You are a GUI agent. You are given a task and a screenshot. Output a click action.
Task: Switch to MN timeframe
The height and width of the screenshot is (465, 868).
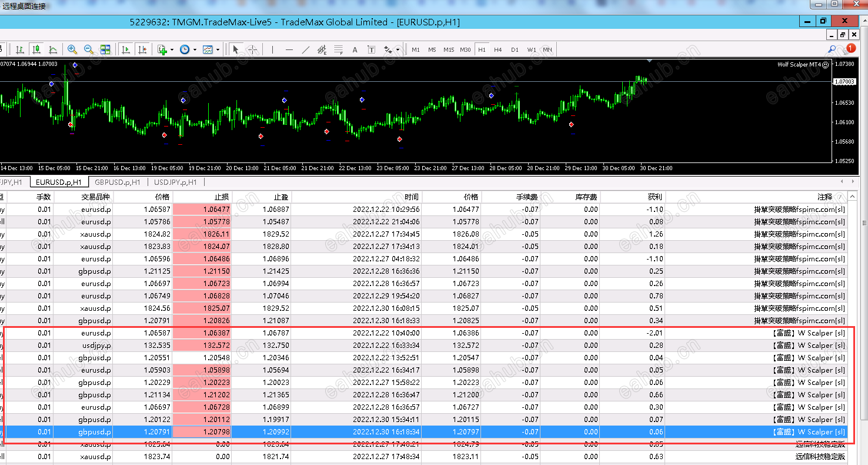547,49
